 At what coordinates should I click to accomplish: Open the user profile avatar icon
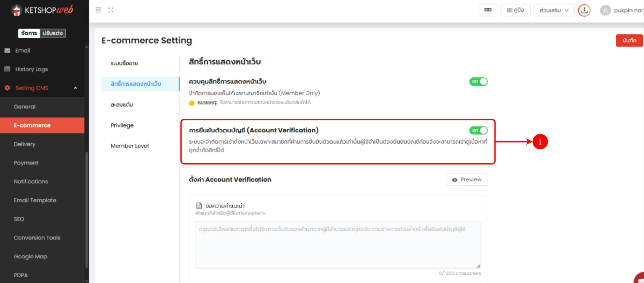coord(605,11)
